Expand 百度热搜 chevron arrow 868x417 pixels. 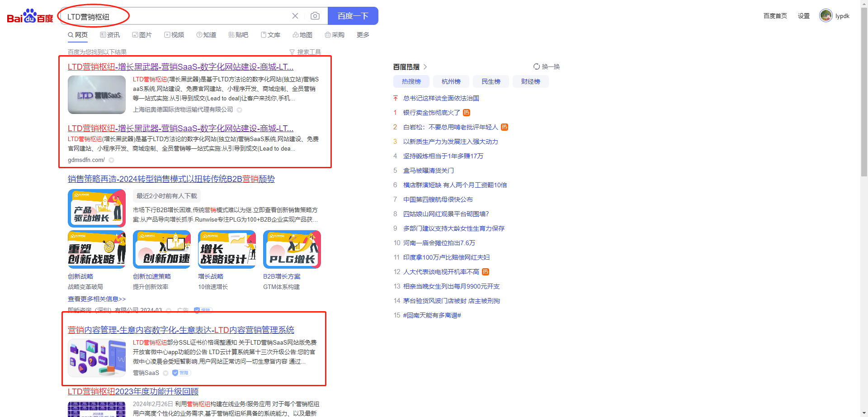click(425, 67)
